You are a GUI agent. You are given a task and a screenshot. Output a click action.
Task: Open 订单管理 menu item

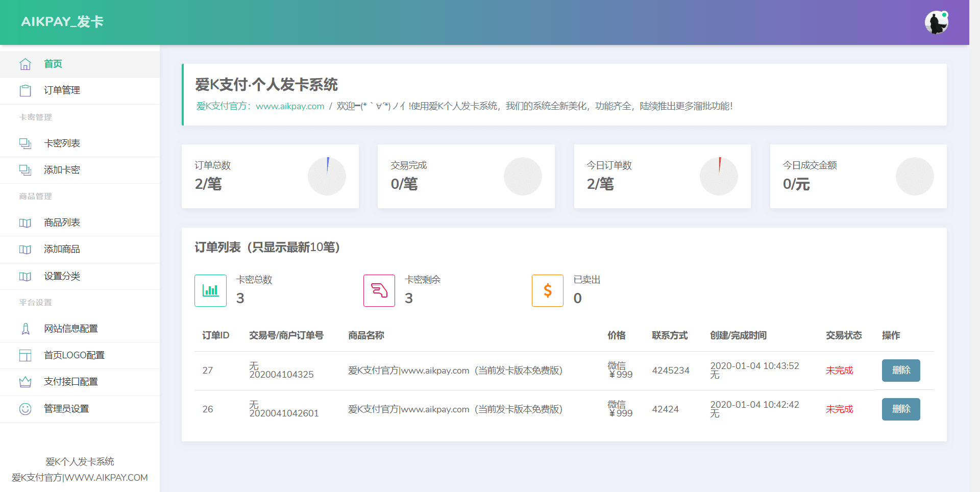click(80, 90)
